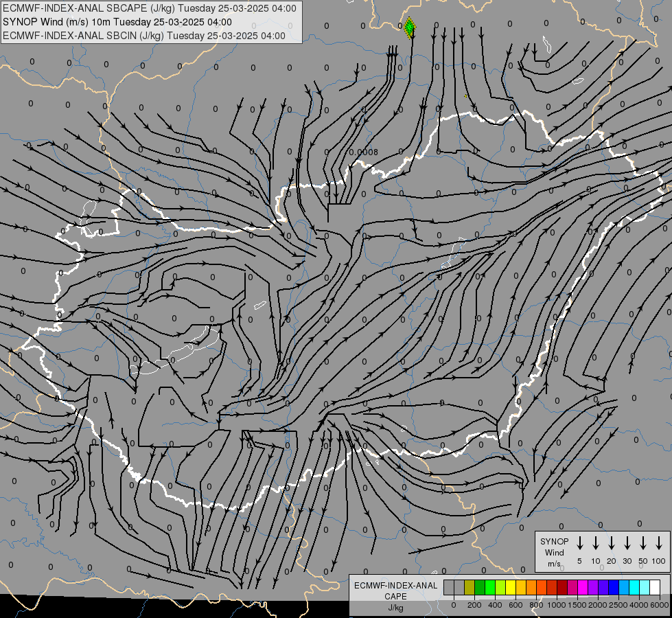672x618 pixels.
Task: Click the 'SYNOP' label in wind legend
Action: click(554, 541)
